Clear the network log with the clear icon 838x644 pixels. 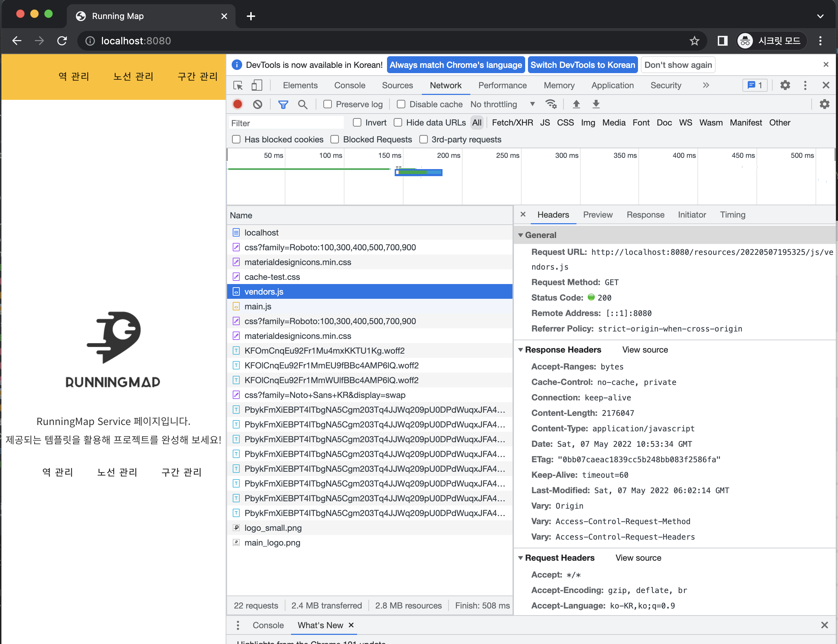258,104
